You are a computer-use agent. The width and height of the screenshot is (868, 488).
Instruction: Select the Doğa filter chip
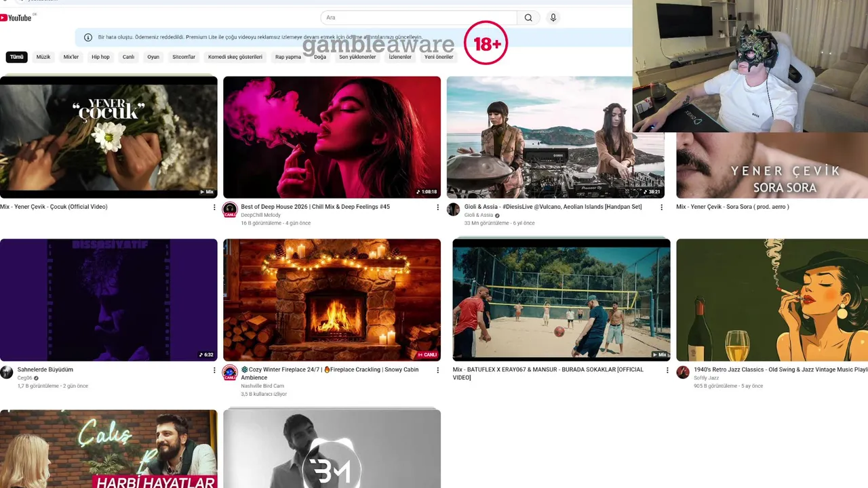click(320, 57)
